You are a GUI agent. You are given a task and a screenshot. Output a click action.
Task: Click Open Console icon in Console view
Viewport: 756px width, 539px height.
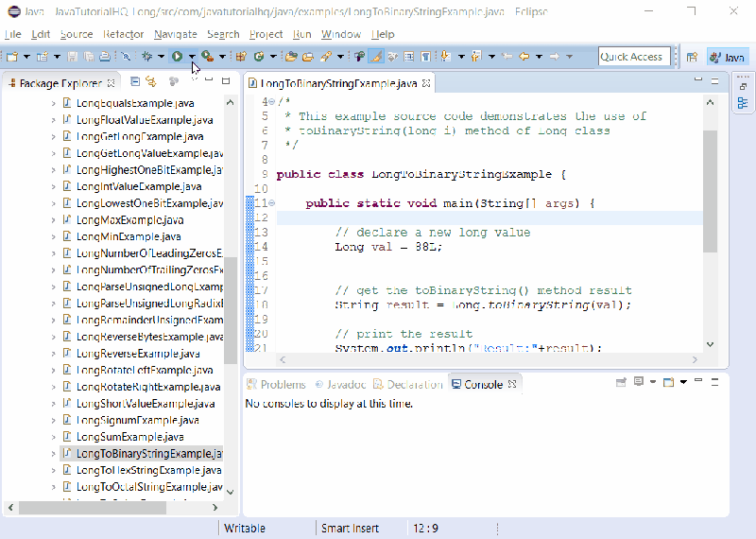668,382
